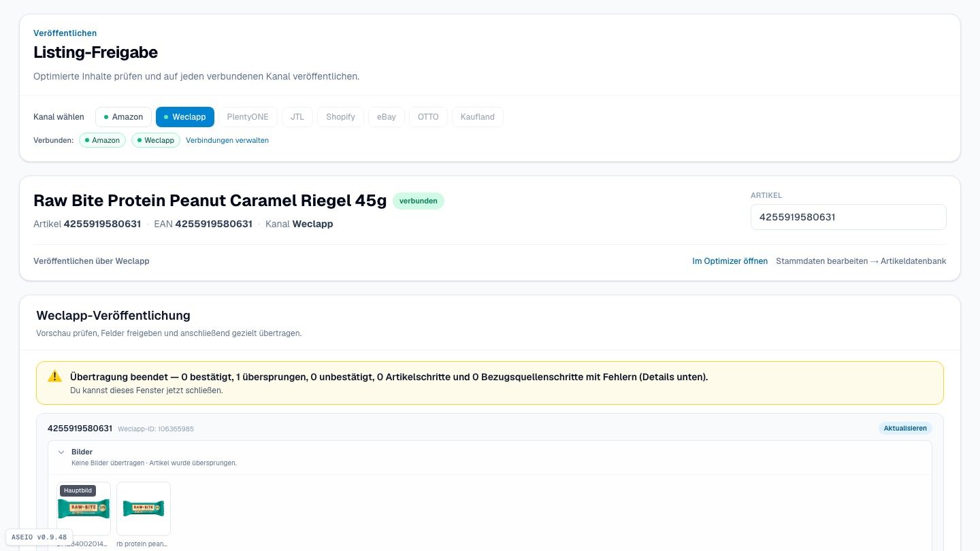The height and width of the screenshot is (551, 980).
Task: Select the JTL channel
Action: [297, 117]
